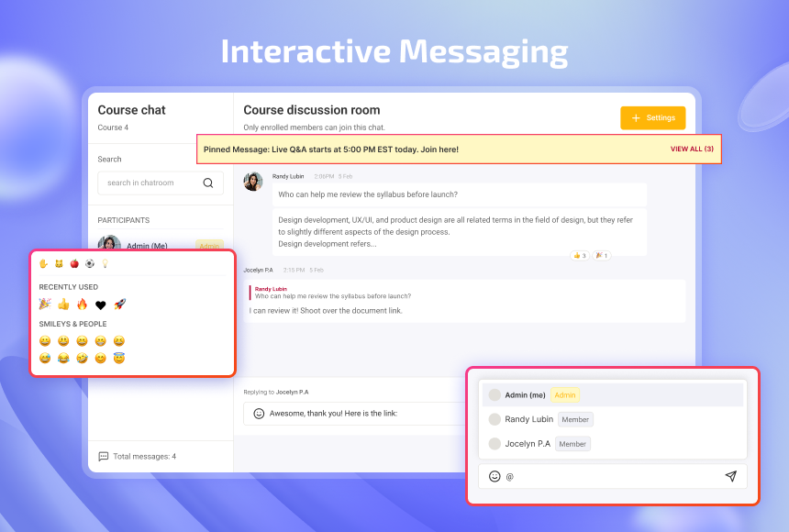
Task: Open emoji picker in the reply message box
Action: coord(259,414)
